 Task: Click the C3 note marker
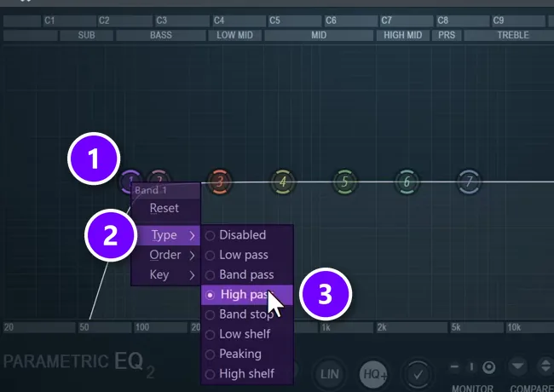(x=161, y=20)
